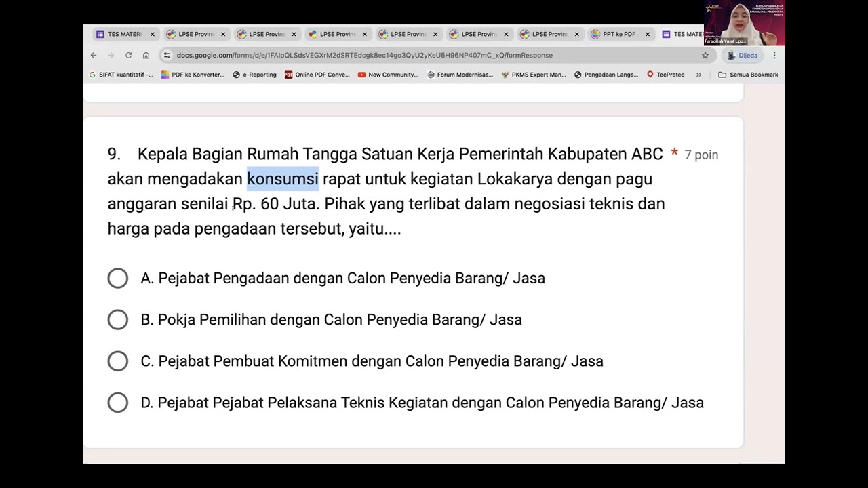The height and width of the screenshot is (488, 868).
Task: Close the first TES MATERI tab
Action: pyautogui.click(x=152, y=34)
